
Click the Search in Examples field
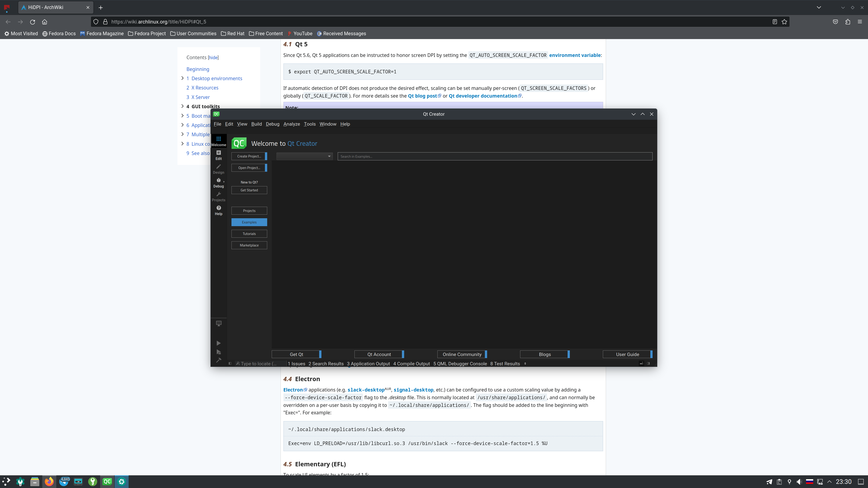click(495, 156)
